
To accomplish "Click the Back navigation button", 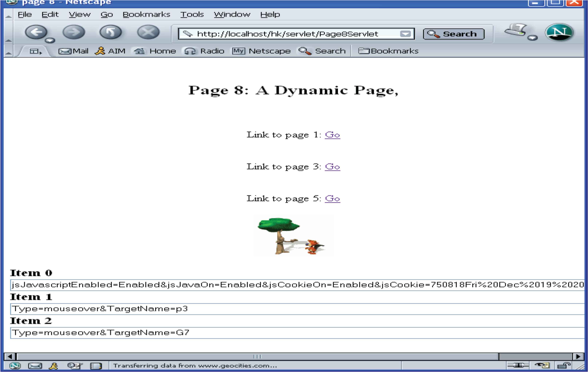I will point(36,32).
